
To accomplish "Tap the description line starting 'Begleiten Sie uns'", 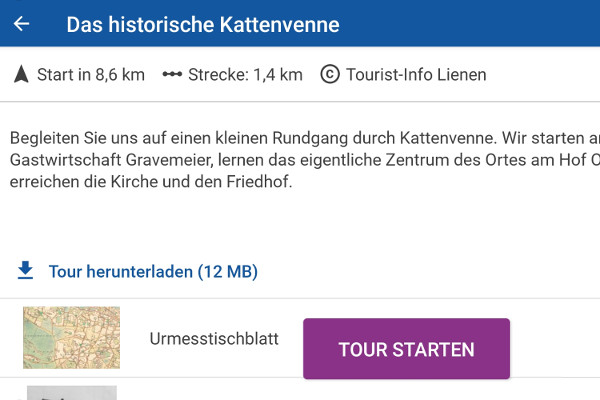I will point(305,138).
